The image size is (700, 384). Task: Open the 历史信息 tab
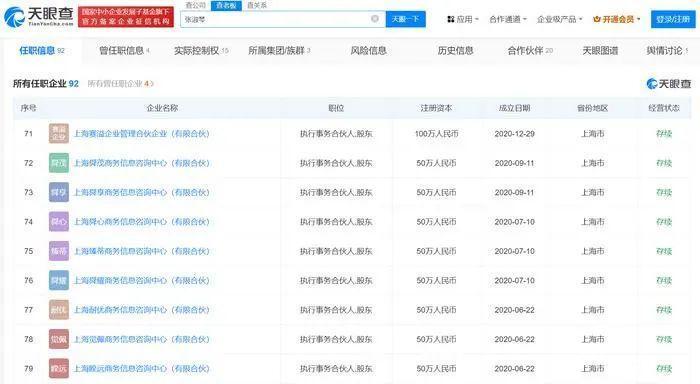click(x=455, y=50)
